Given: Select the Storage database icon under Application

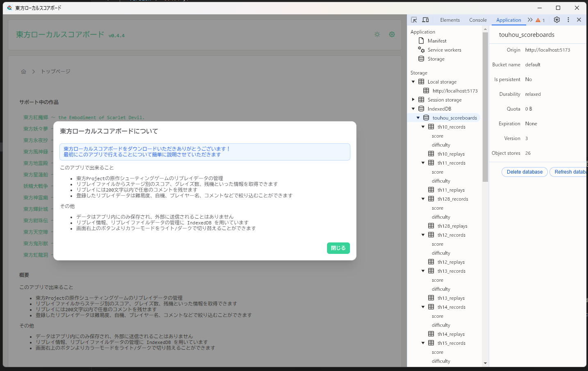Looking at the screenshot, I should tap(421, 59).
